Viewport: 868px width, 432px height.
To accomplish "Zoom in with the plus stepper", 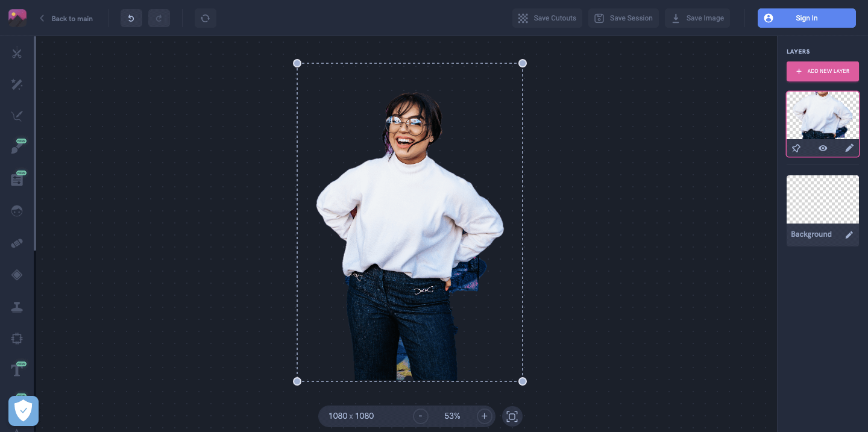I will 484,416.
